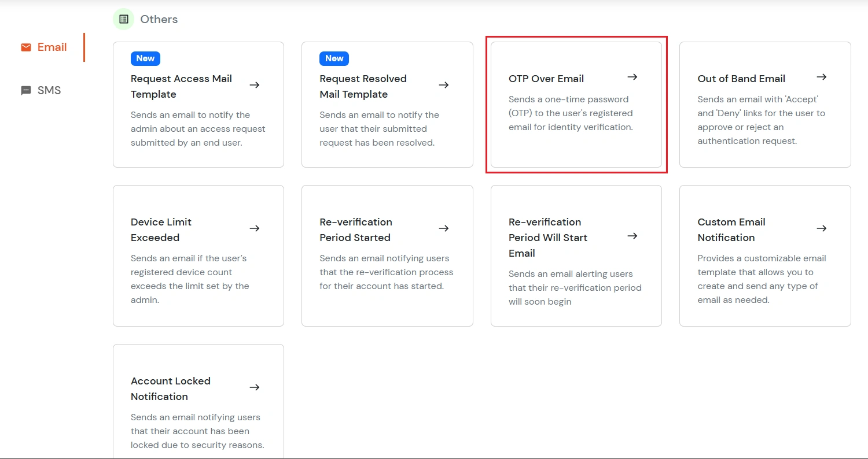
Task: Click the Account Locked Notification arrow
Action: (x=255, y=387)
